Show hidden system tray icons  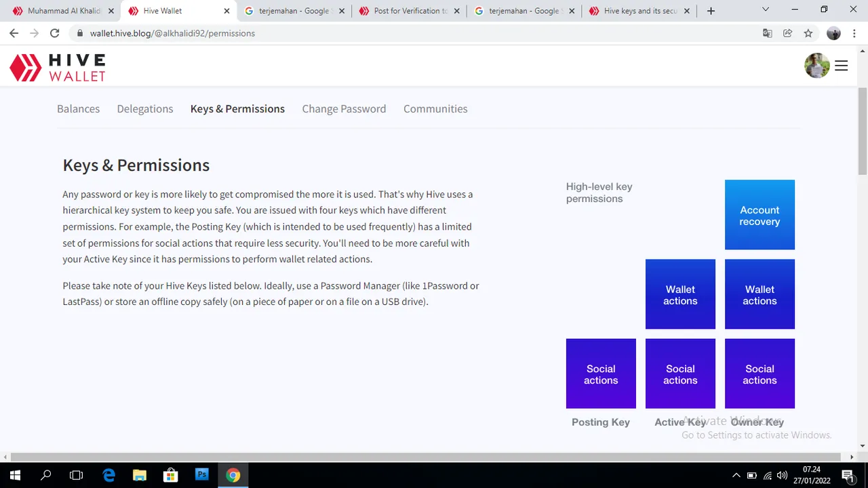click(x=736, y=475)
